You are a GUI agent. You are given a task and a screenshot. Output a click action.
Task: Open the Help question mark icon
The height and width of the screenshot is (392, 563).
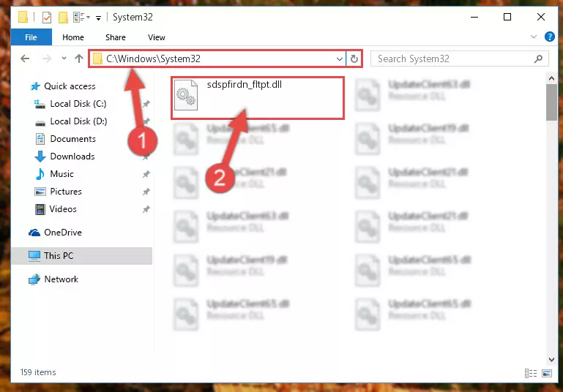pyautogui.click(x=549, y=37)
